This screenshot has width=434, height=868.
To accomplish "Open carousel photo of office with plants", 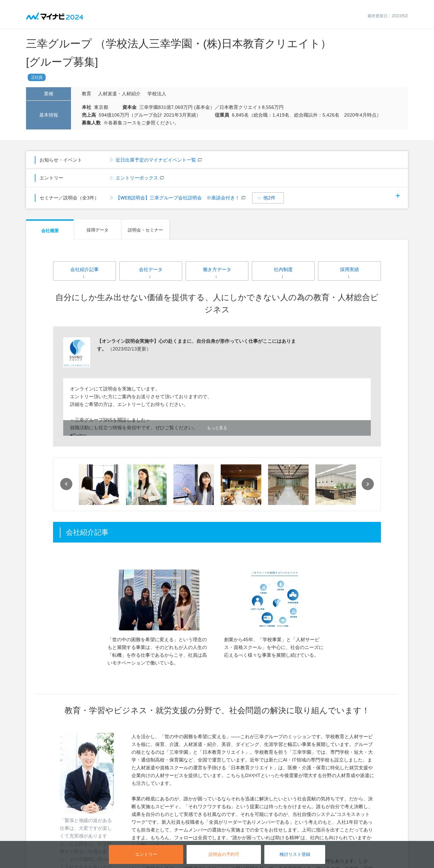I will [336, 485].
